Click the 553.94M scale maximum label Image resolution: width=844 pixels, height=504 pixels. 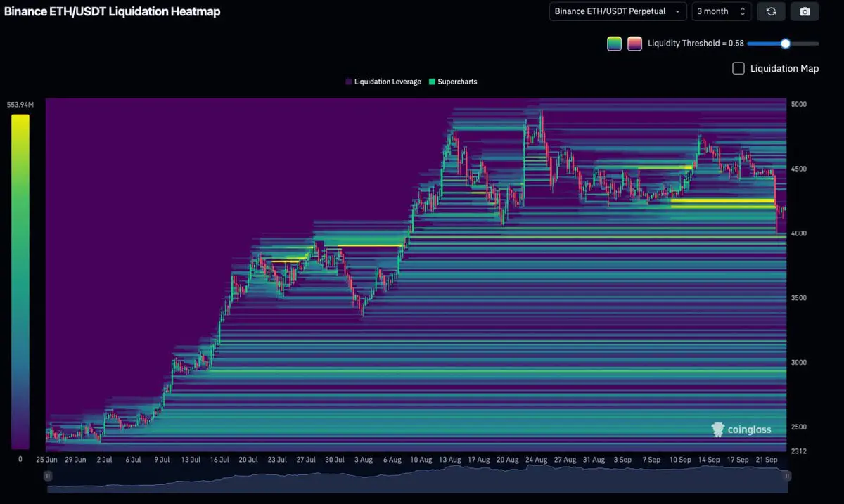point(20,105)
